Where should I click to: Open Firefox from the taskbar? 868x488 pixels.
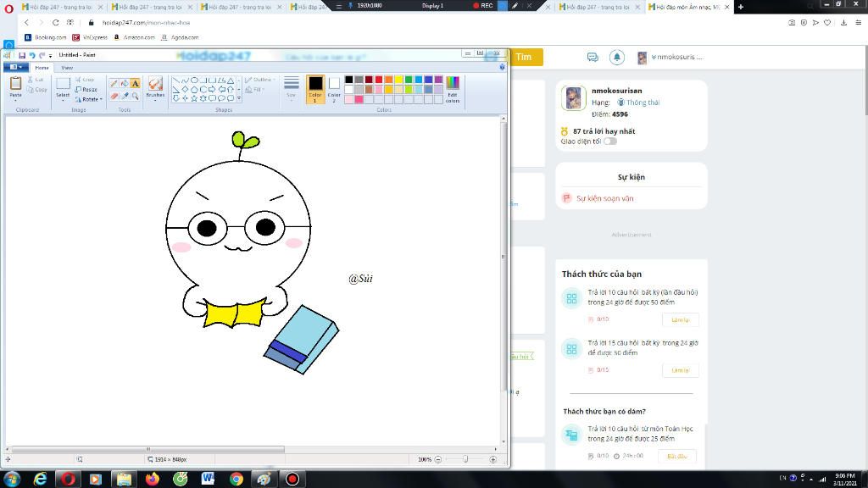pyautogui.click(x=152, y=479)
